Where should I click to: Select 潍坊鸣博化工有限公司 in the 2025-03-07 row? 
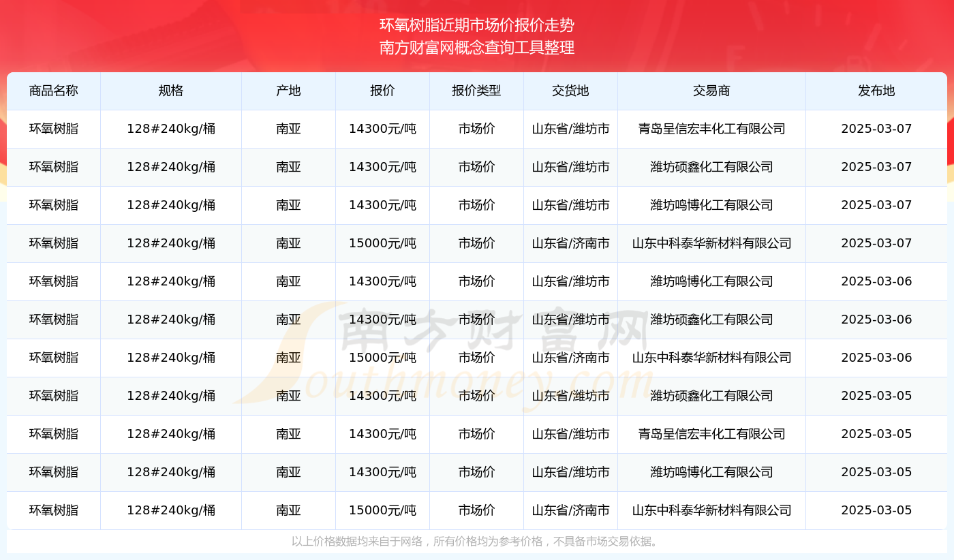711,205
